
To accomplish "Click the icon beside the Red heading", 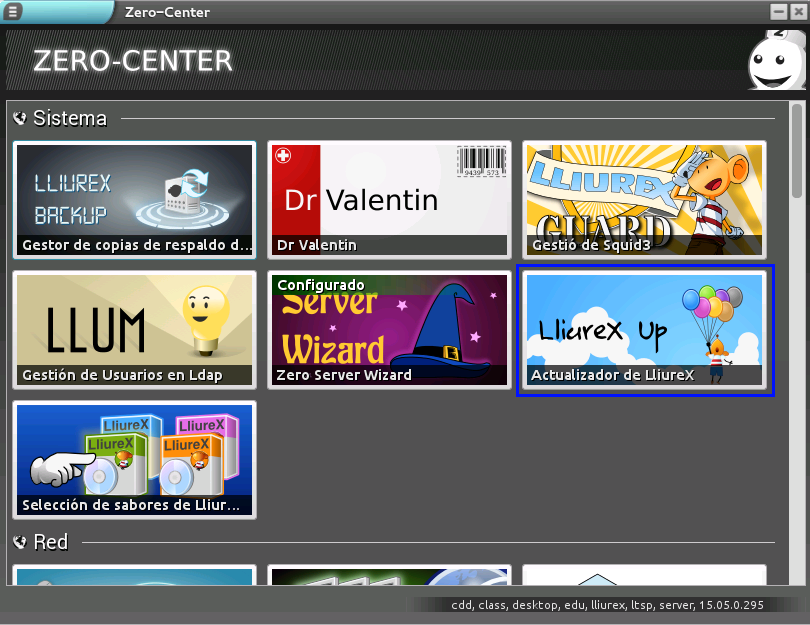I will tap(20, 542).
